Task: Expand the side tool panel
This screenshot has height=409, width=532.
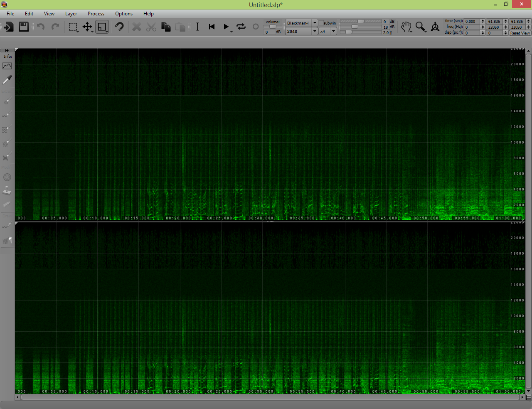Action: (7, 51)
